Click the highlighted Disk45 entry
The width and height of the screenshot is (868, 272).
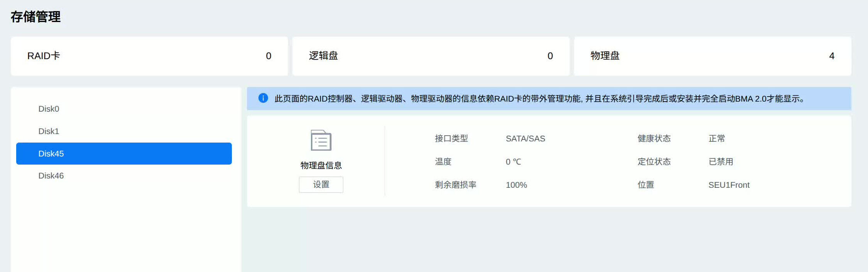click(x=124, y=153)
